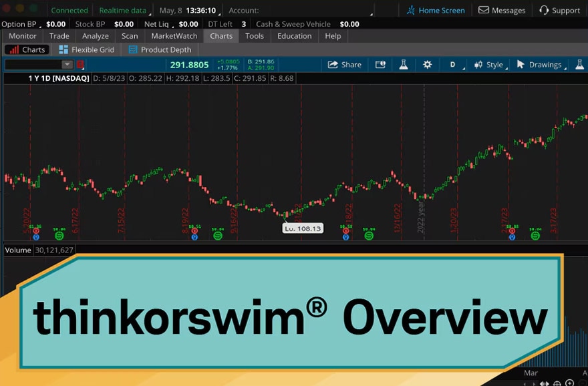Click the chart grid layout icon next to Share
The height and width of the screenshot is (386, 588).
[x=381, y=65]
